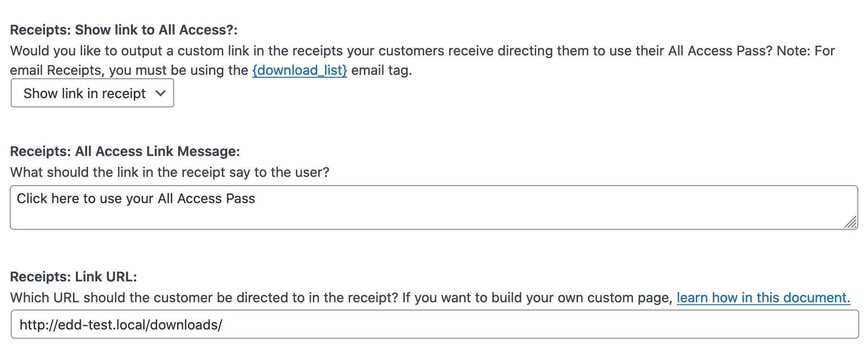The height and width of the screenshot is (347, 868).
Task: Click "learn how in this document" link
Action: [x=763, y=297]
